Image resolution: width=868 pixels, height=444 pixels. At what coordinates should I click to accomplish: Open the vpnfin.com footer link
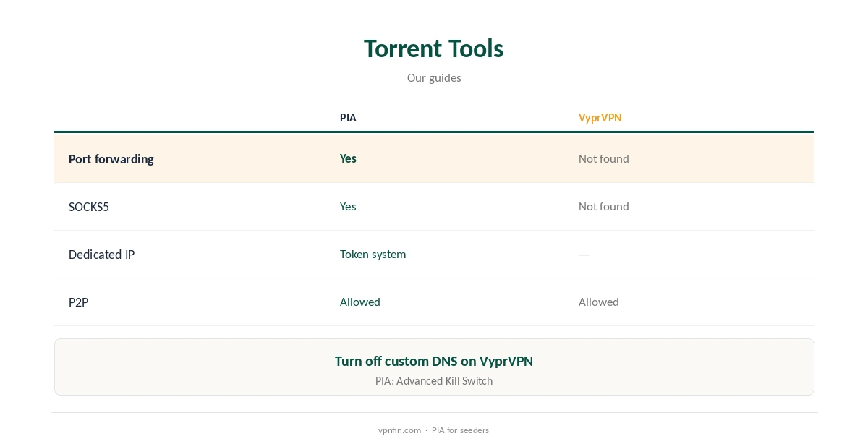pyautogui.click(x=399, y=430)
